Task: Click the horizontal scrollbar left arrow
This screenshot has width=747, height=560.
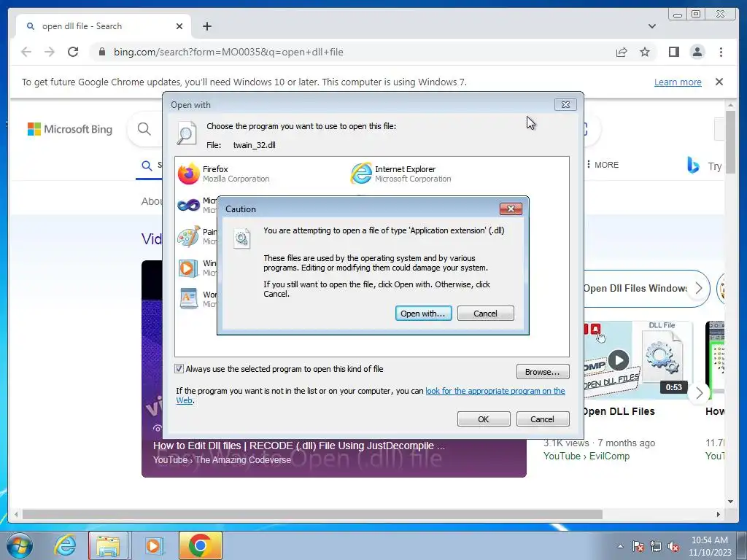Action: click(x=16, y=514)
